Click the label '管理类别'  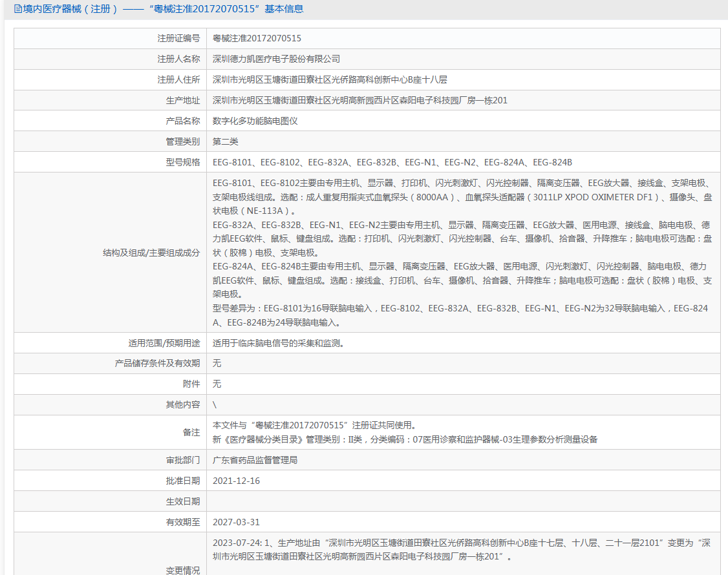coord(183,141)
